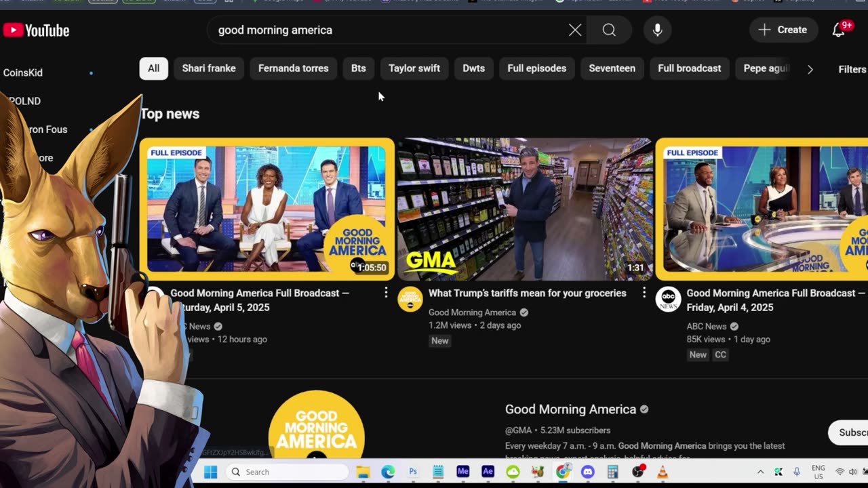Open the Wi-Fi network tray icon

840,472
